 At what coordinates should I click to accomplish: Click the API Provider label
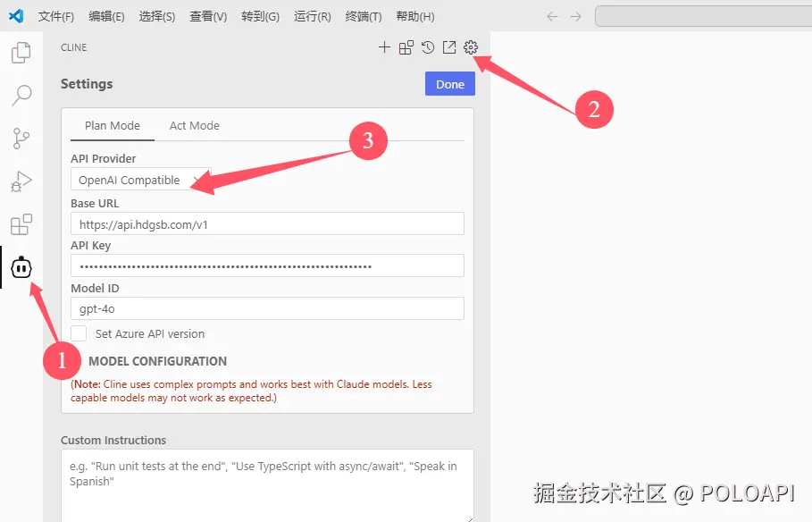[x=103, y=158]
